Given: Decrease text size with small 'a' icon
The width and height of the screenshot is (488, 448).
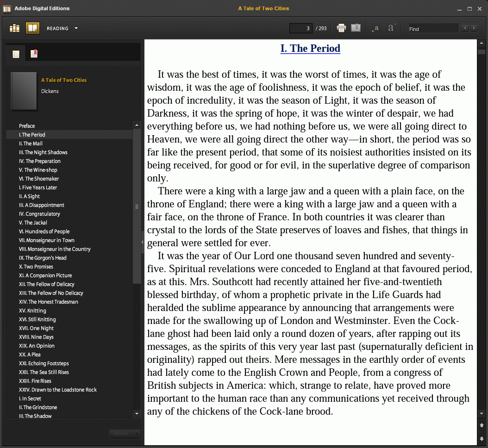Looking at the screenshot, I should 376,28.
